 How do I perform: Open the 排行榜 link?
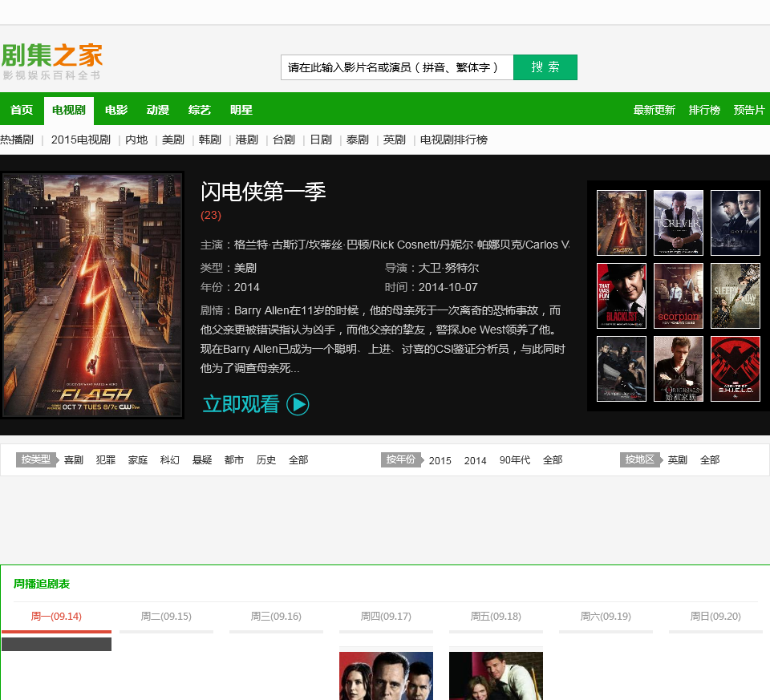(x=704, y=110)
